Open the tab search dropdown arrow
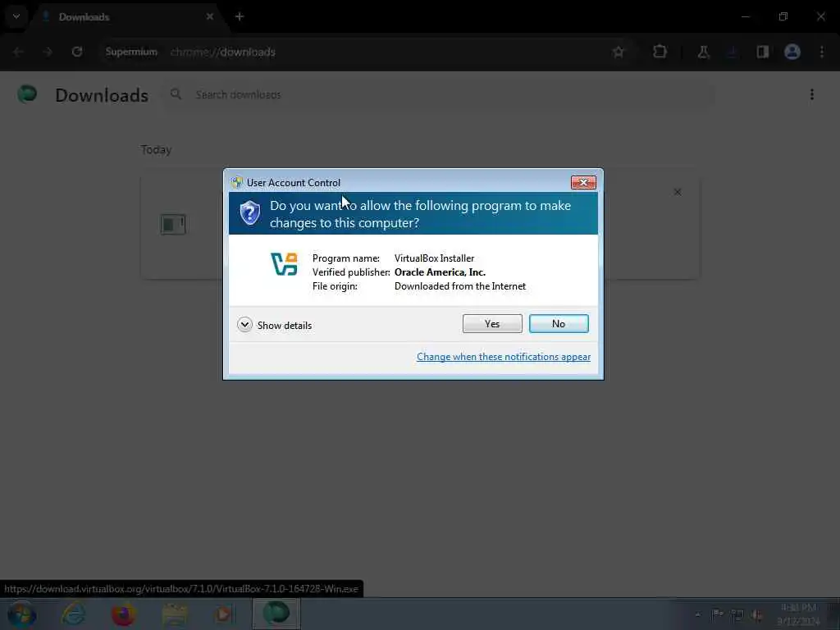The image size is (840, 630). pyautogui.click(x=16, y=16)
